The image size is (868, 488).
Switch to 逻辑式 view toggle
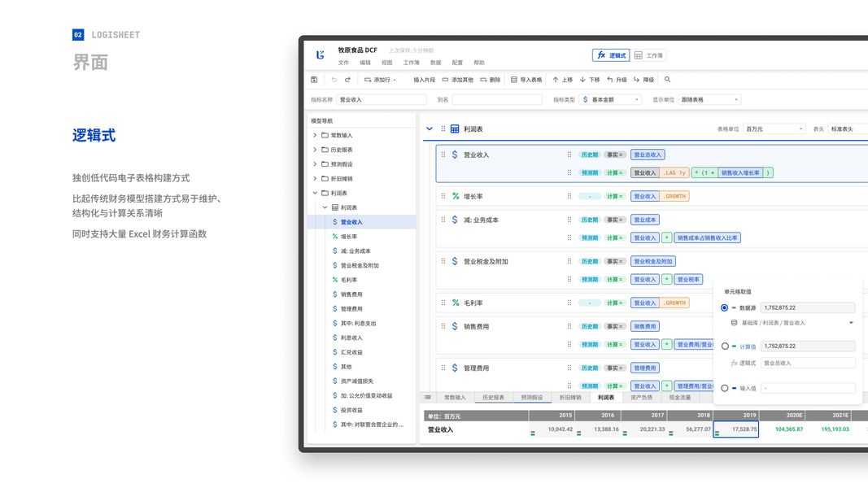click(611, 55)
